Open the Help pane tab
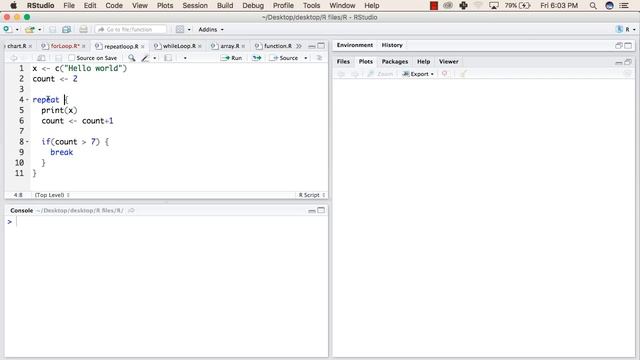 click(x=423, y=62)
